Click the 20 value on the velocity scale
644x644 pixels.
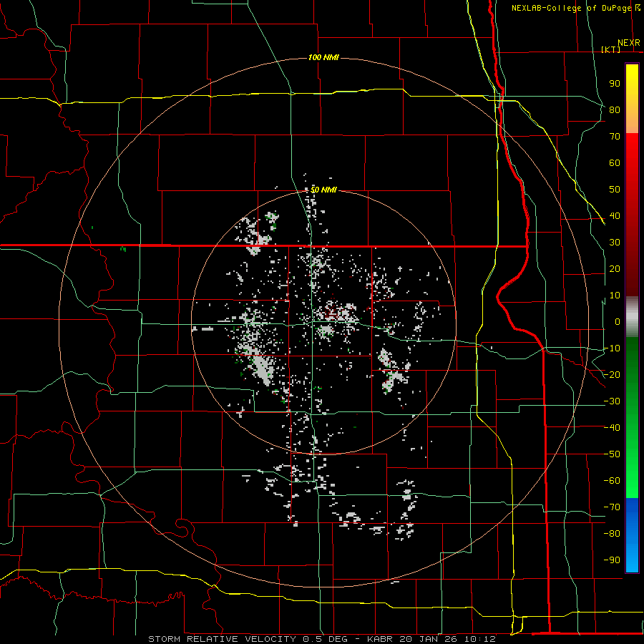615,268
